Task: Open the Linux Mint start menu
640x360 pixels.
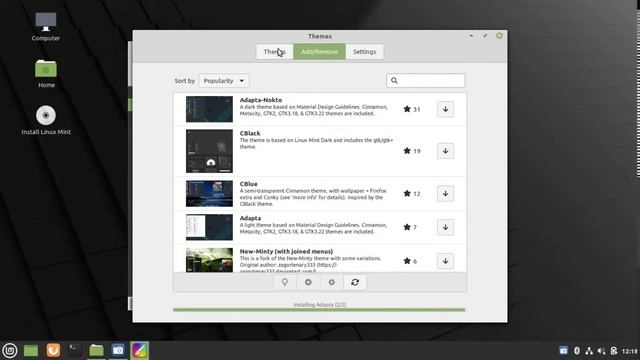Action: [10, 351]
